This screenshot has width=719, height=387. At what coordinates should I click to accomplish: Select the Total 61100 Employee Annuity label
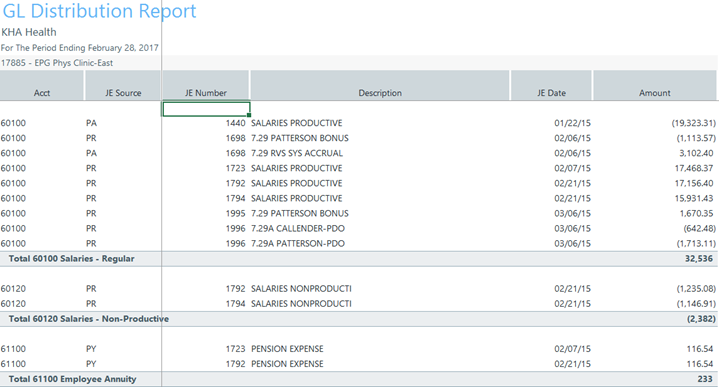click(72, 379)
